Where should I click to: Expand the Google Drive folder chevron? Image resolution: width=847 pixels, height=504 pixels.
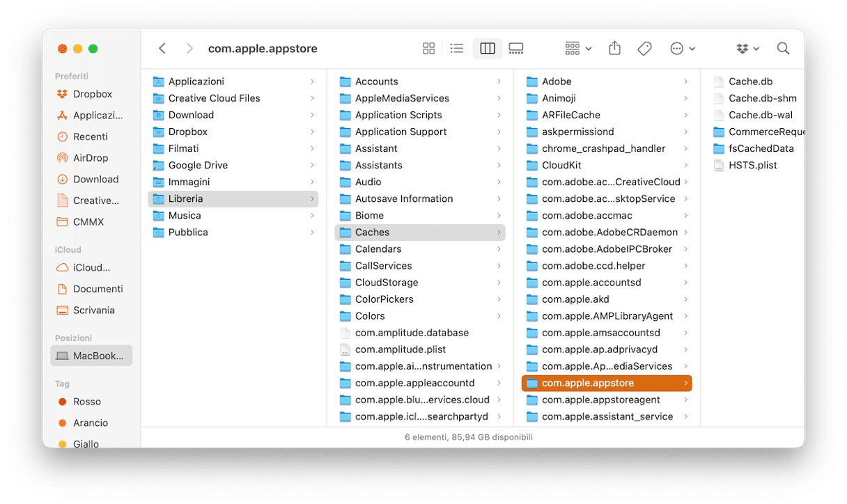[x=312, y=165]
